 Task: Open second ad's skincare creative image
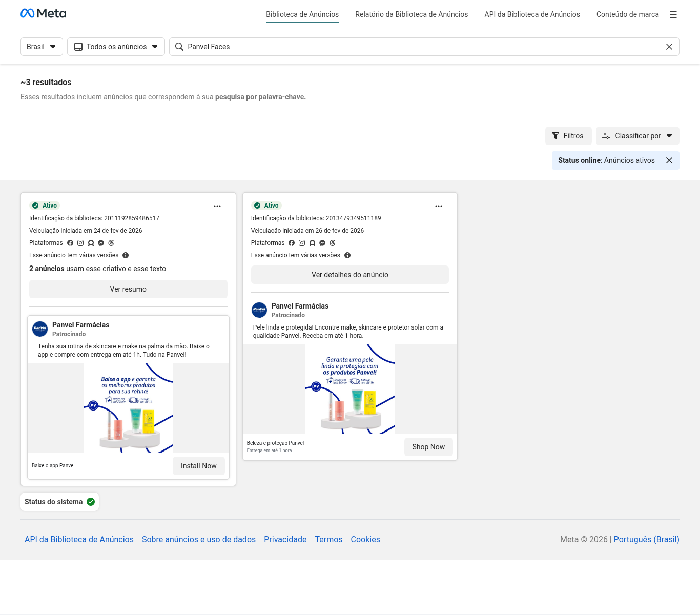tap(350, 388)
